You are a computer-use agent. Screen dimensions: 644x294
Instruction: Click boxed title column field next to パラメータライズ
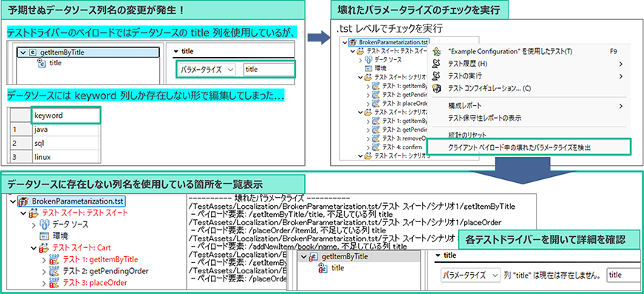click(x=269, y=70)
